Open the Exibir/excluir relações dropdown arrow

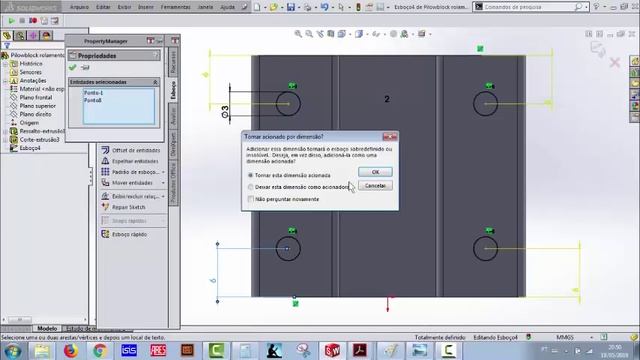pyautogui.click(x=163, y=196)
